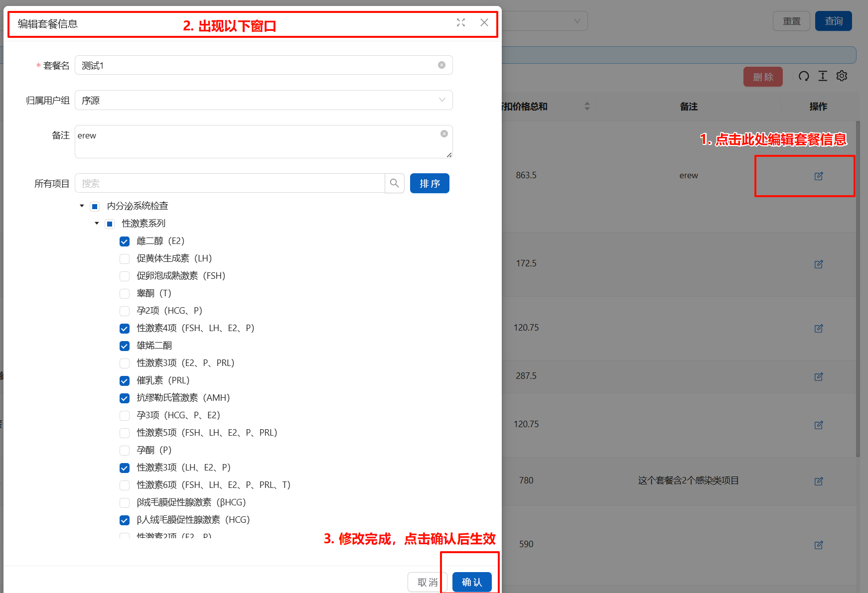The height and width of the screenshot is (593, 868).
Task: Click the edit icon in the 863.5 row
Action: click(819, 176)
